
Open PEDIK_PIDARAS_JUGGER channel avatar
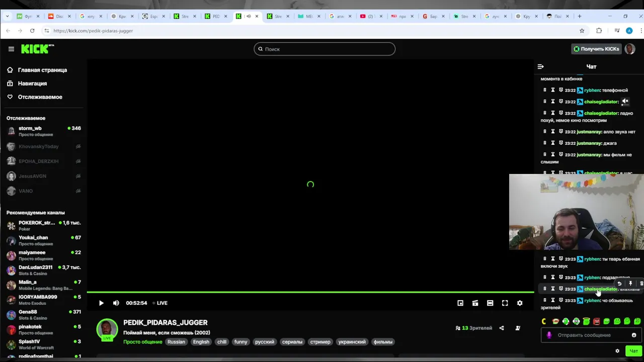pos(107,330)
